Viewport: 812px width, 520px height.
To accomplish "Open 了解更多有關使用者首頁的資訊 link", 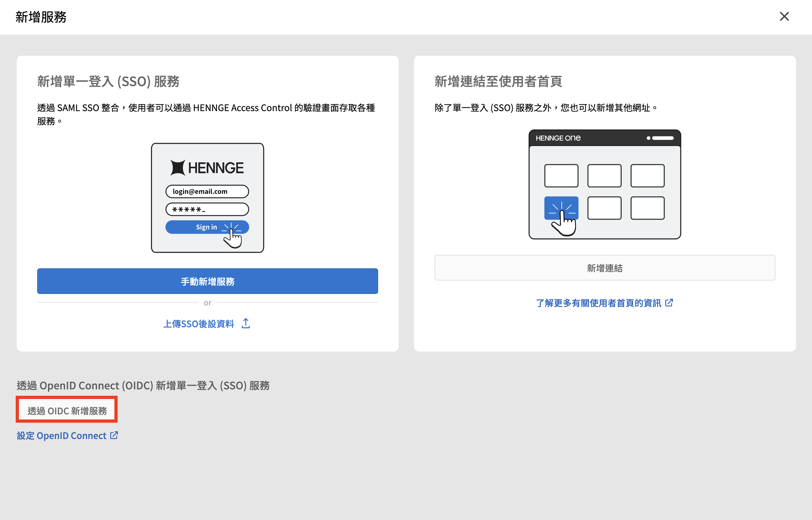I will click(x=599, y=303).
